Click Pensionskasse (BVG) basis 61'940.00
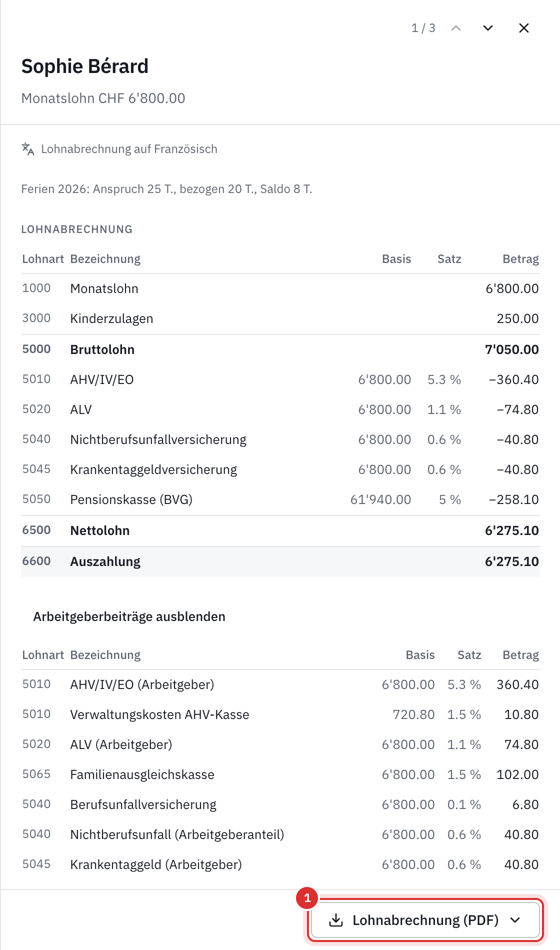The width and height of the screenshot is (560, 950). point(380,499)
